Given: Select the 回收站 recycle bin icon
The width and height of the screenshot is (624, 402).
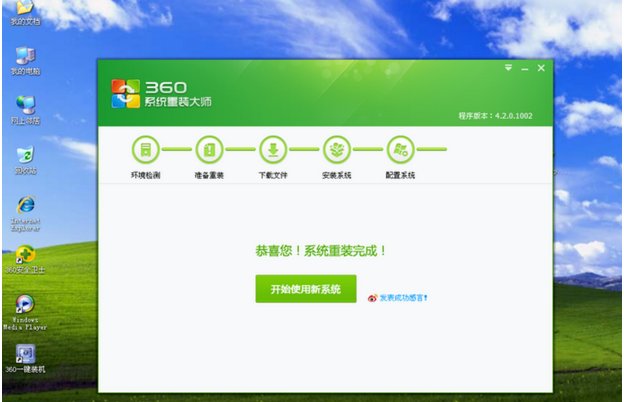Looking at the screenshot, I should pos(25,156).
